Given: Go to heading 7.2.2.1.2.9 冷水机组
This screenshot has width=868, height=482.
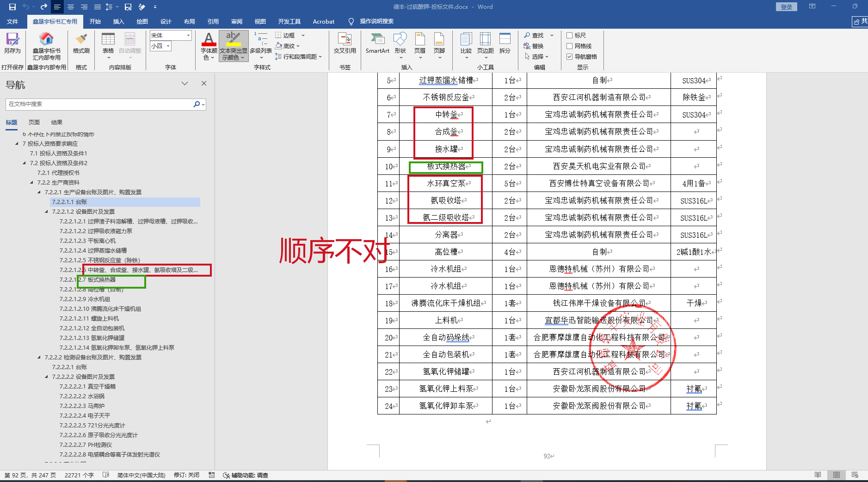Looking at the screenshot, I should click(85, 299).
